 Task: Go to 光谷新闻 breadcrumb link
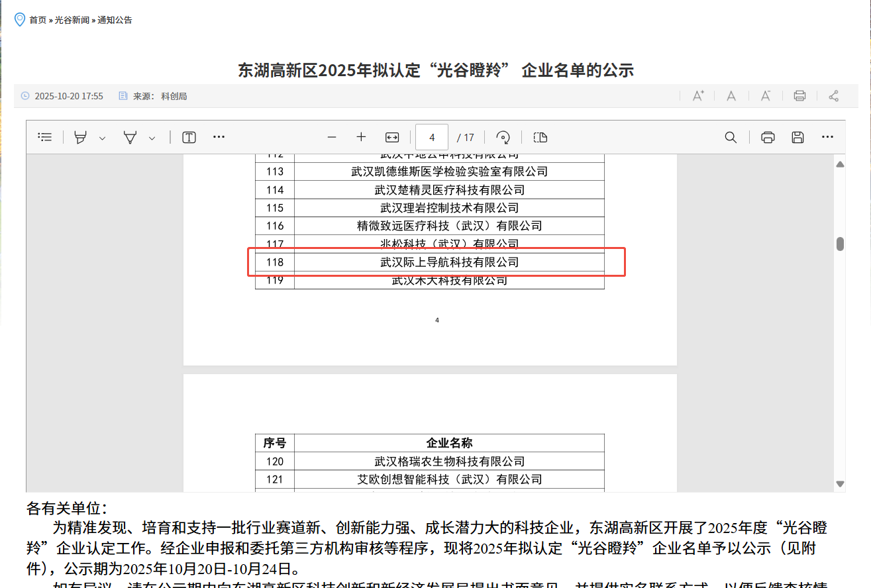pyautogui.click(x=72, y=20)
